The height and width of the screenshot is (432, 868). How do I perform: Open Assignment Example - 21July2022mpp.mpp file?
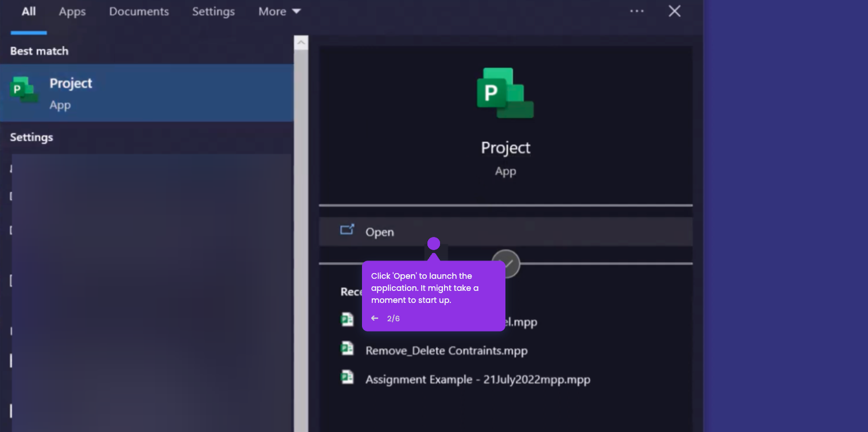478,379
